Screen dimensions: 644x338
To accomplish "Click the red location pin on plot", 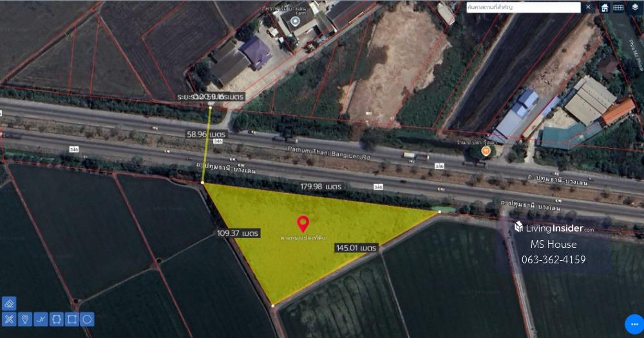I will click(x=303, y=224).
